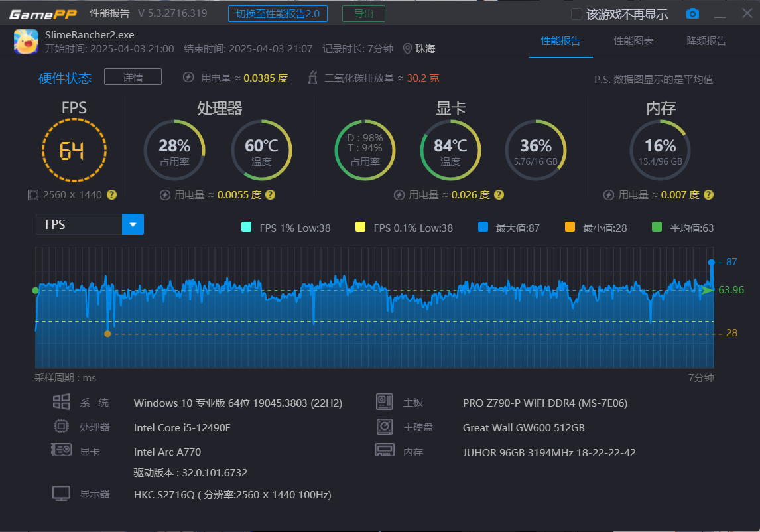Click the HKC S2716Q monitor text
Viewport: 760px width, 532px height.
pyautogui.click(x=232, y=494)
